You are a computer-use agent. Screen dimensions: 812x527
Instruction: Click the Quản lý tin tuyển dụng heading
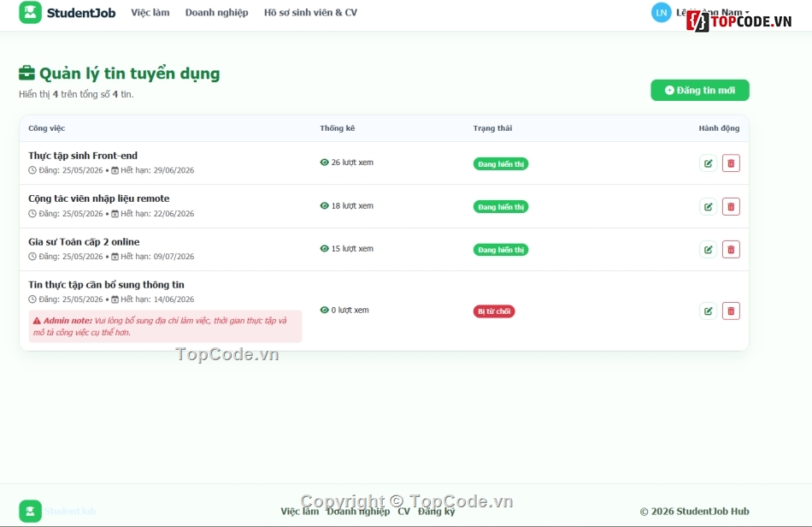point(129,74)
